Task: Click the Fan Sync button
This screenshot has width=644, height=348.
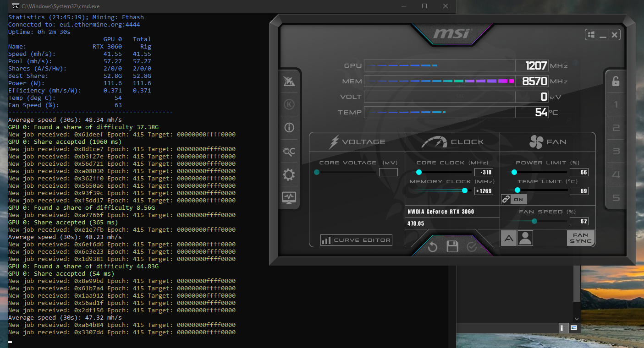Action: [x=580, y=238]
